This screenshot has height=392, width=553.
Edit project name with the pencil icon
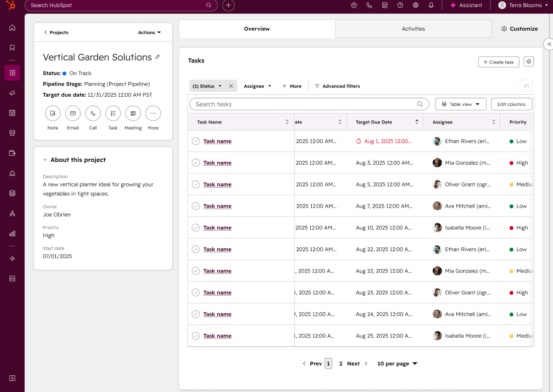pos(158,57)
